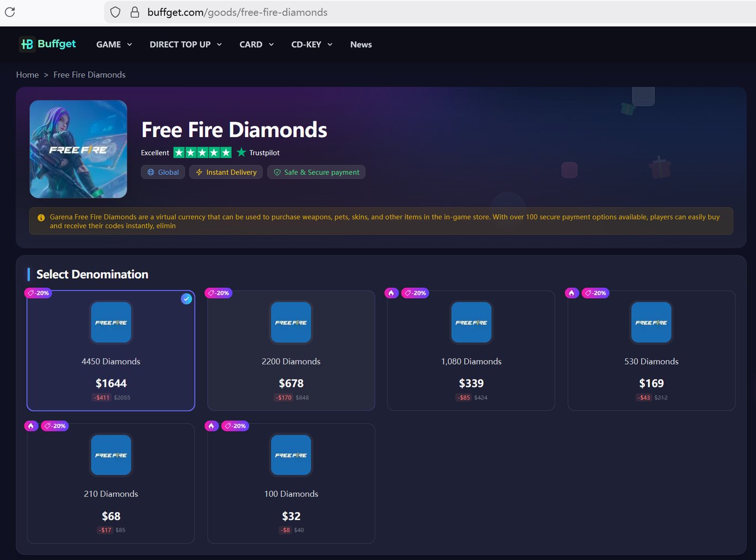Image resolution: width=756 pixels, height=560 pixels.
Task: Click the Trustpilot five-star rating
Action: pos(203,152)
